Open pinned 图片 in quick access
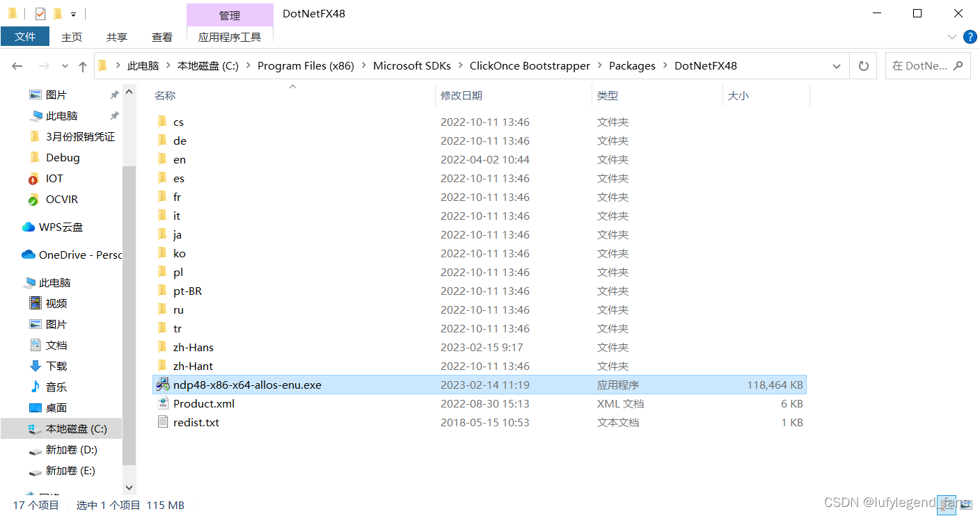This screenshot has height=516, width=980. point(48,95)
